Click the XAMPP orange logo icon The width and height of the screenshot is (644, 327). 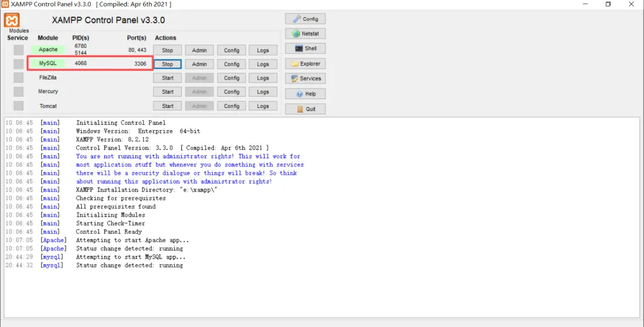[x=12, y=20]
